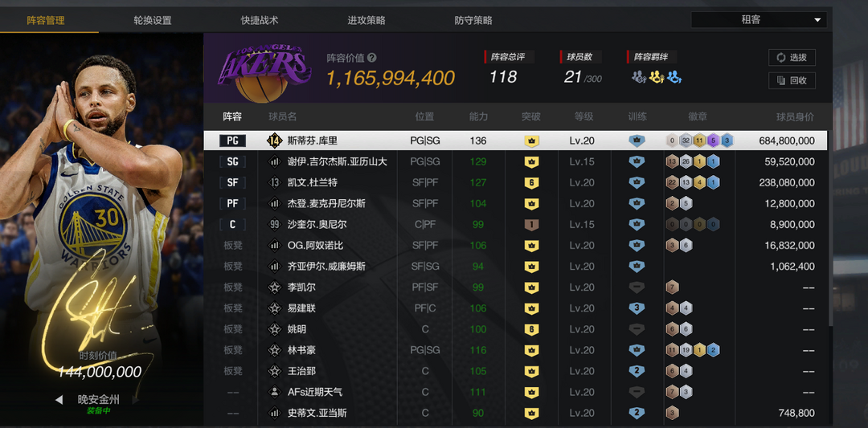Select player row 杰登.麦克丹尼尔斯
Image resolution: width=868 pixels, height=428 pixels.
[515, 203]
